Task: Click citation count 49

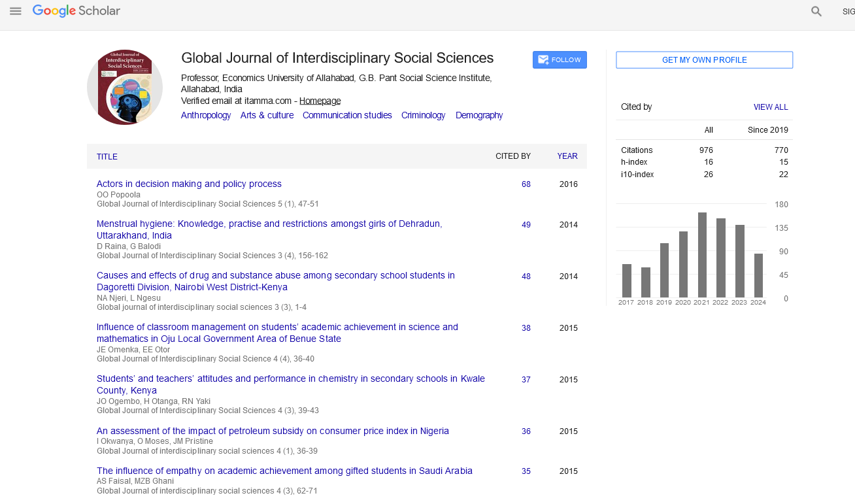Action: point(526,225)
